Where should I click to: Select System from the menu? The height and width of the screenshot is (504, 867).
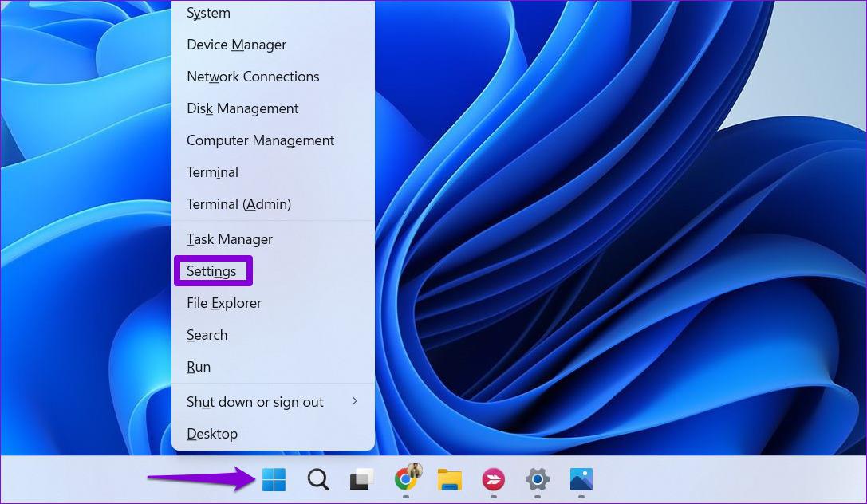coord(208,13)
